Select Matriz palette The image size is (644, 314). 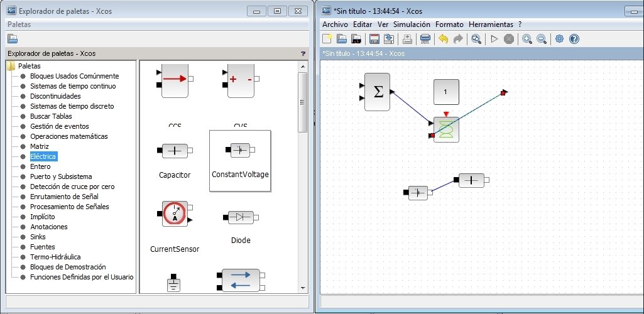pyautogui.click(x=40, y=146)
